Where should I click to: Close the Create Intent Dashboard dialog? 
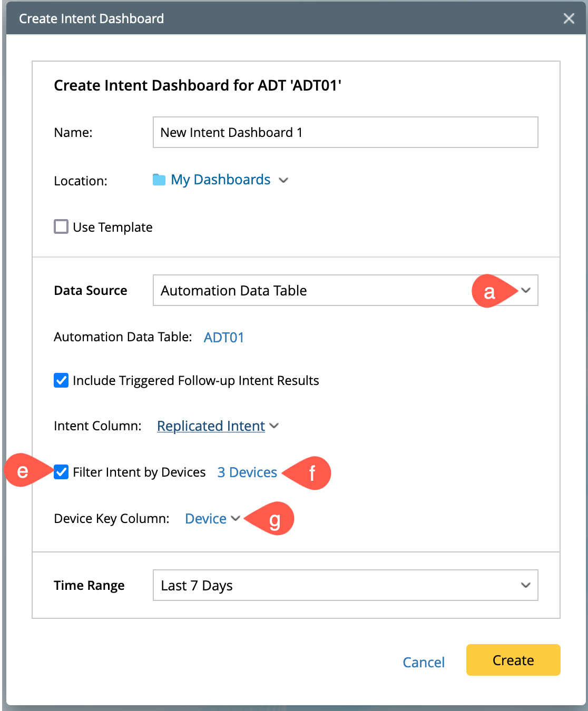(569, 19)
